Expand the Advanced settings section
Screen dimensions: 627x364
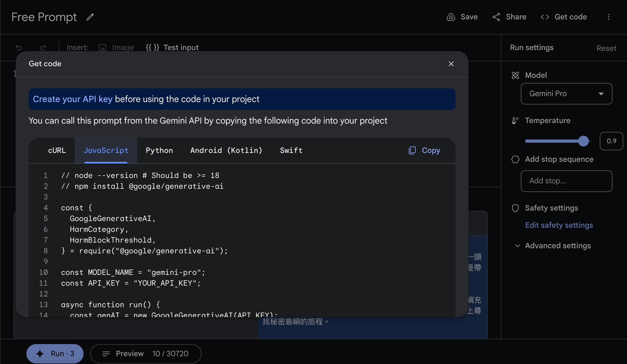tap(557, 246)
